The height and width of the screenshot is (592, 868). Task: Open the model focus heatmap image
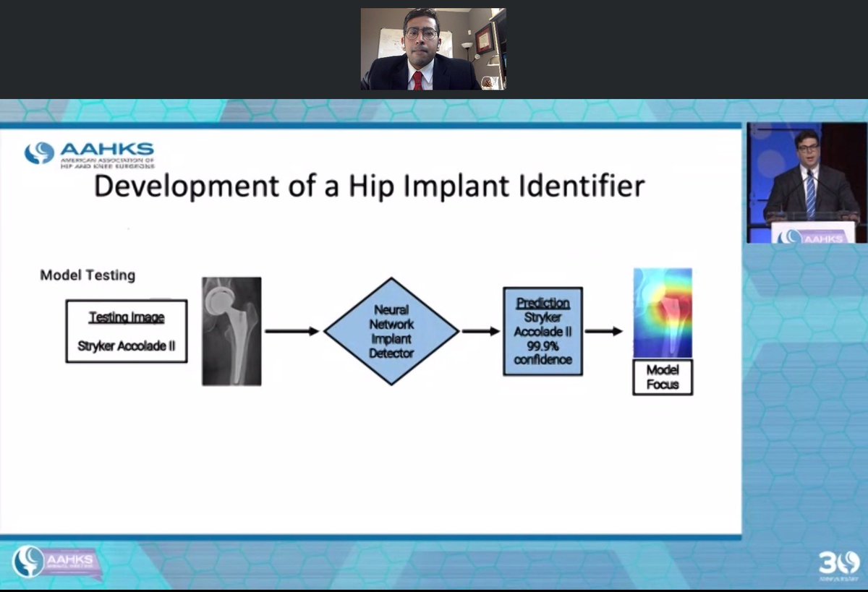[663, 313]
